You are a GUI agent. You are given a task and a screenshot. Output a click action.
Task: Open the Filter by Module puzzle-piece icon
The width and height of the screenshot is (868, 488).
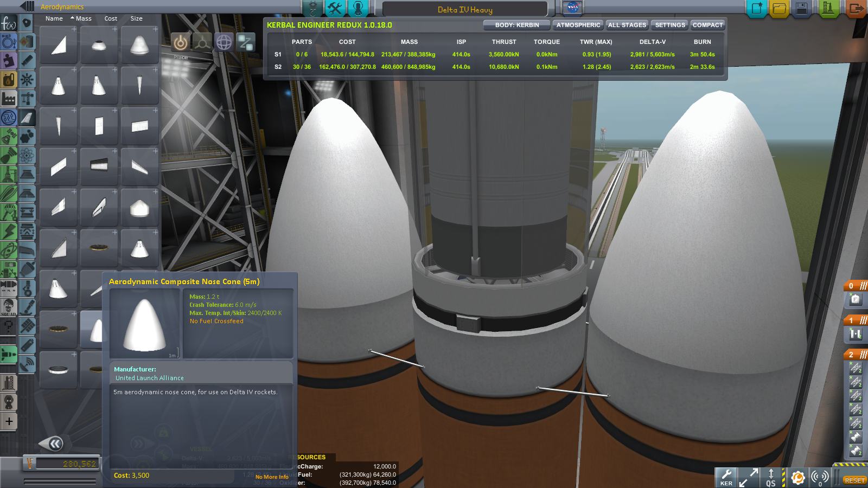coord(9,60)
